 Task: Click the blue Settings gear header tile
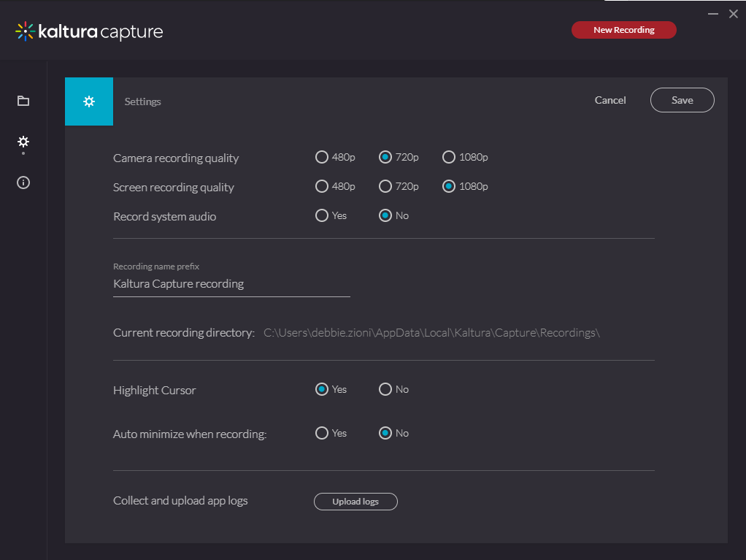[x=89, y=101]
